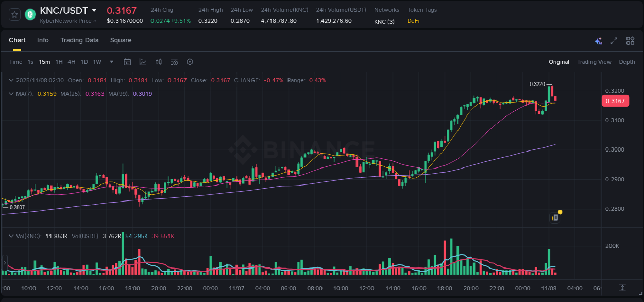This screenshot has width=644, height=302.
Task: Toggle the favorite star for KNC/USDT
Action: (14, 14)
